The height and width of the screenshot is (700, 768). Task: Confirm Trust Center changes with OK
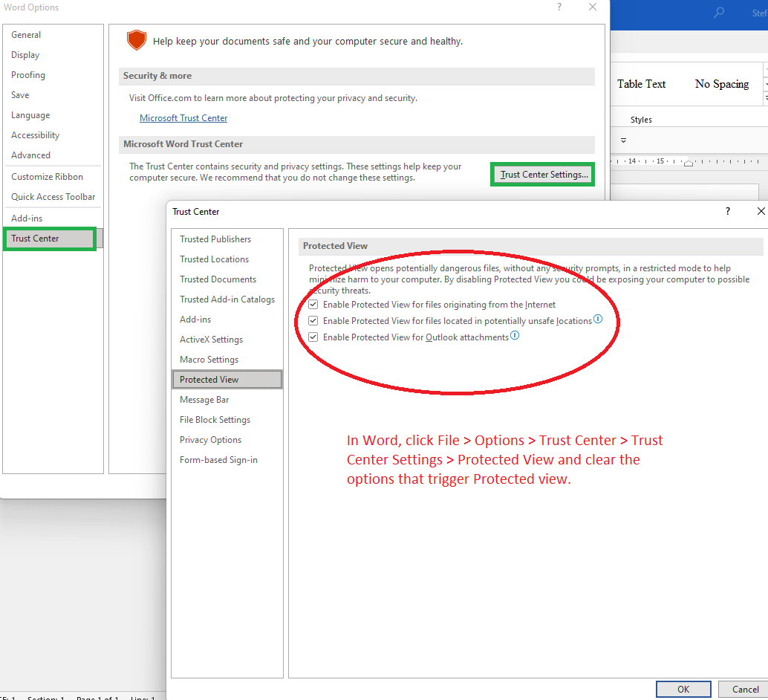[683, 689]
